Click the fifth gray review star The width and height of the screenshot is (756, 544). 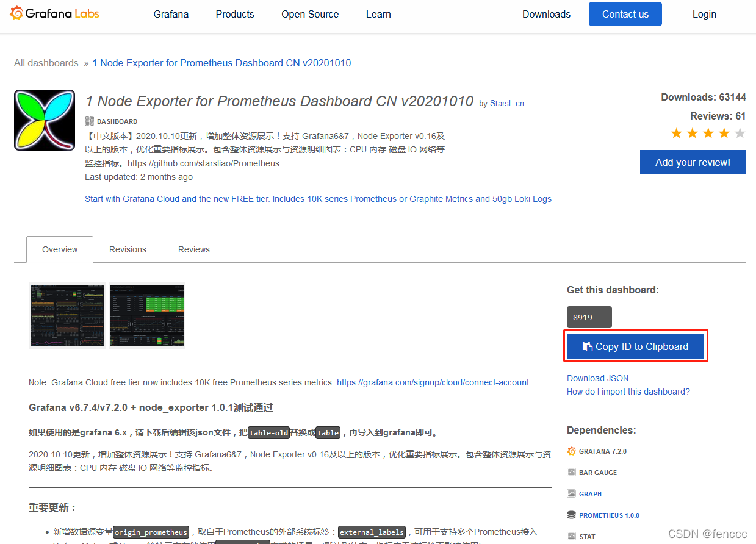[x=740, y=133]
